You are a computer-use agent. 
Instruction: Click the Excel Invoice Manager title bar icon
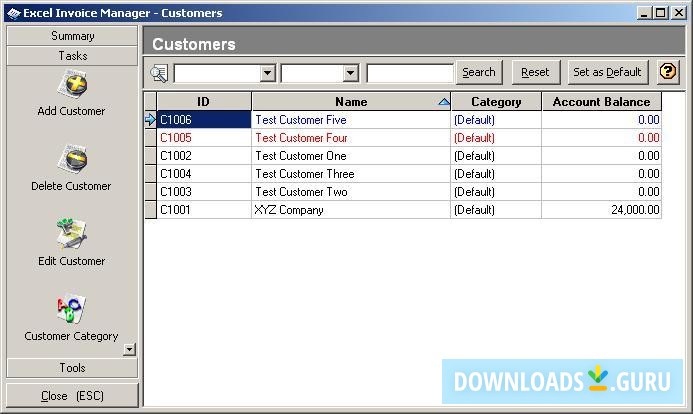pyautogui.click(x=14, y=13)
